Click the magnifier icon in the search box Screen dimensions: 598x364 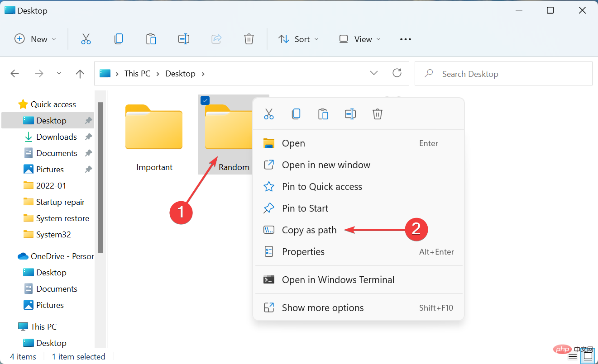tap(429, 73)
